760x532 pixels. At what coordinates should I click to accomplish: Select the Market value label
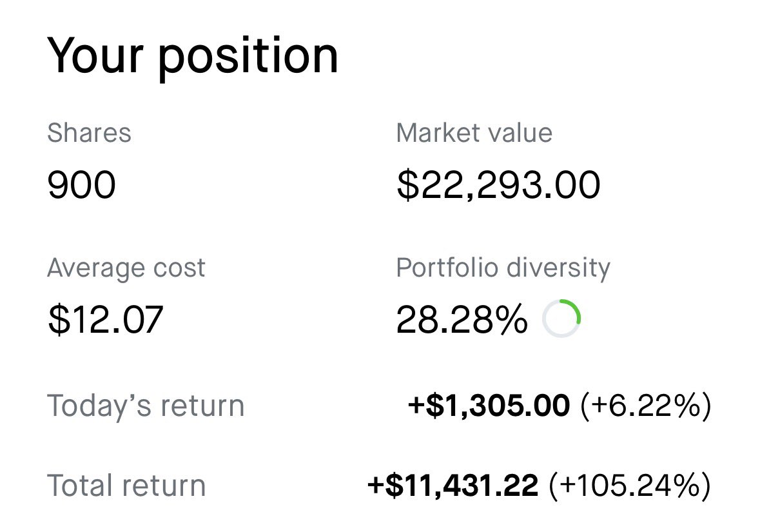(x=474, y=133)
